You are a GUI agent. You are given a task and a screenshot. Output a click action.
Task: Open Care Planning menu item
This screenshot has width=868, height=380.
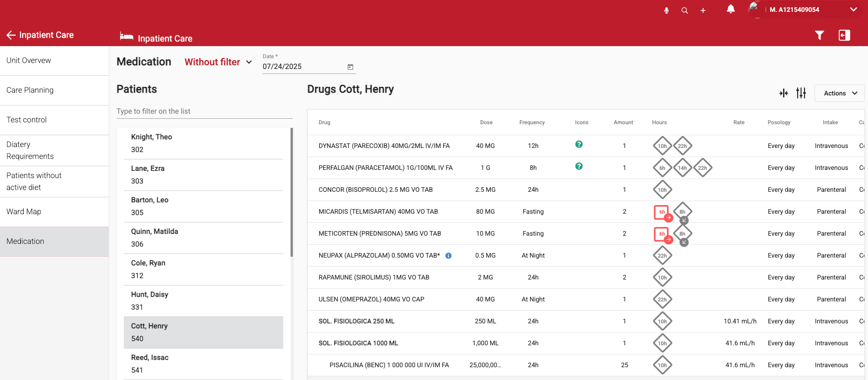[54, 90]
